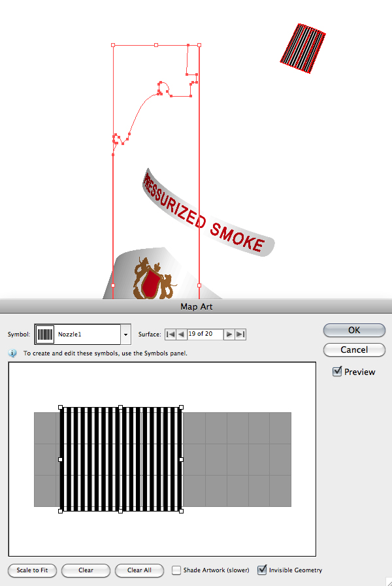The height and width of the screenshot is (586, 392).
Task: Click the surface number field "19 of 20"
Action: (x=204, y=334)
